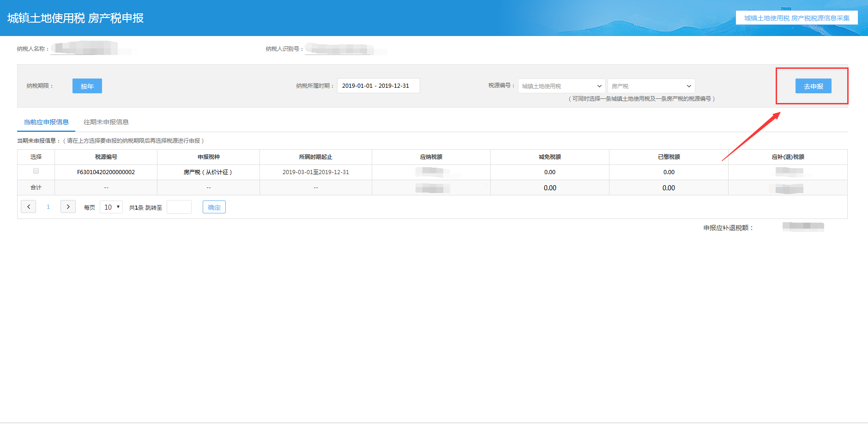Select the 当前应申报信息 tab
Viewport: 868px width, 424px height.
click(46, 121)
